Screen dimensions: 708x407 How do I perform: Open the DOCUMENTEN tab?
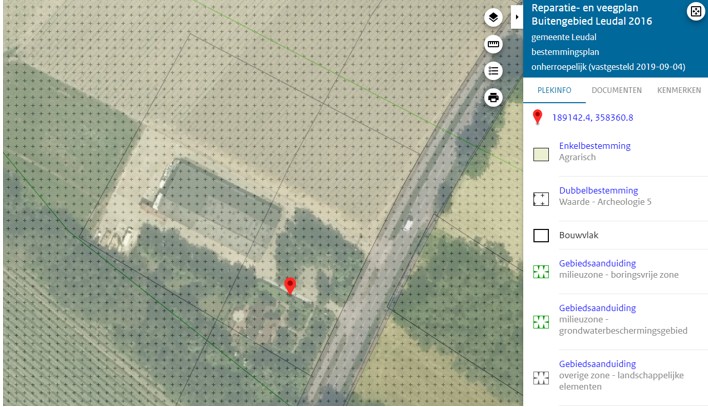(616, 90)
